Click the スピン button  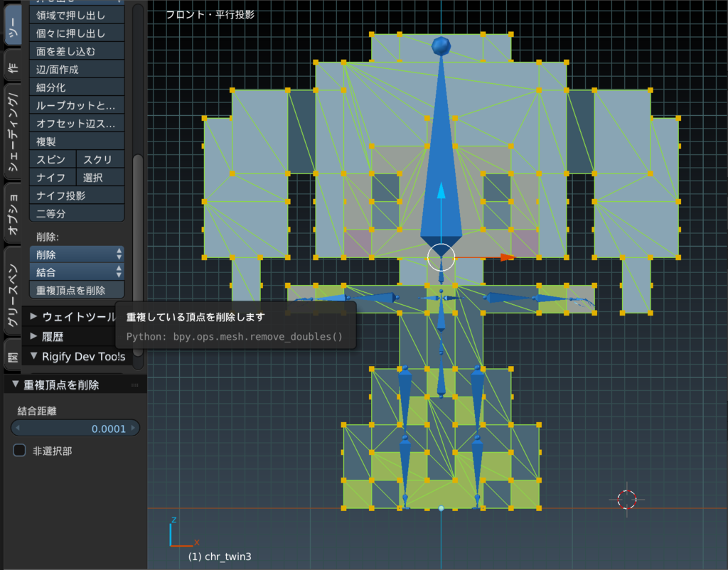click(53, 159)
